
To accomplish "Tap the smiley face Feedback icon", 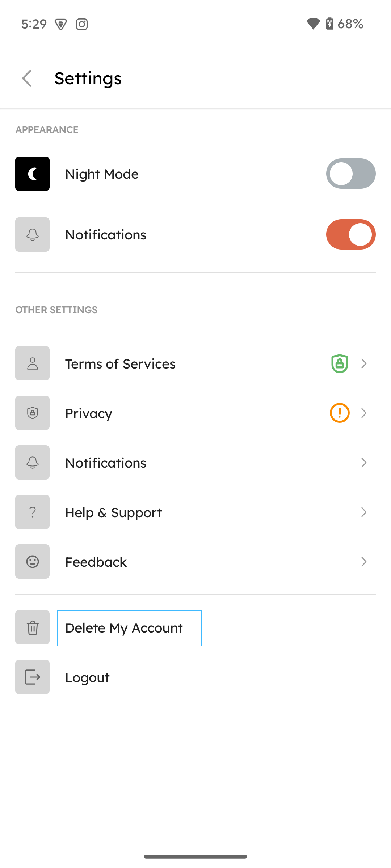I will [32, 561].
